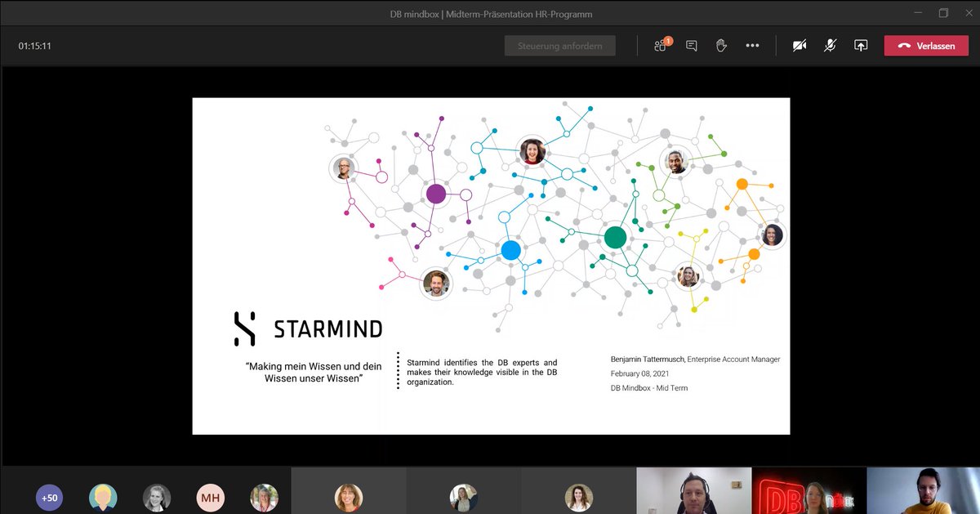Click the shared presentation slide text 'Benjamin Tattermusch'
980x514 pixels.
coord(648,360)
